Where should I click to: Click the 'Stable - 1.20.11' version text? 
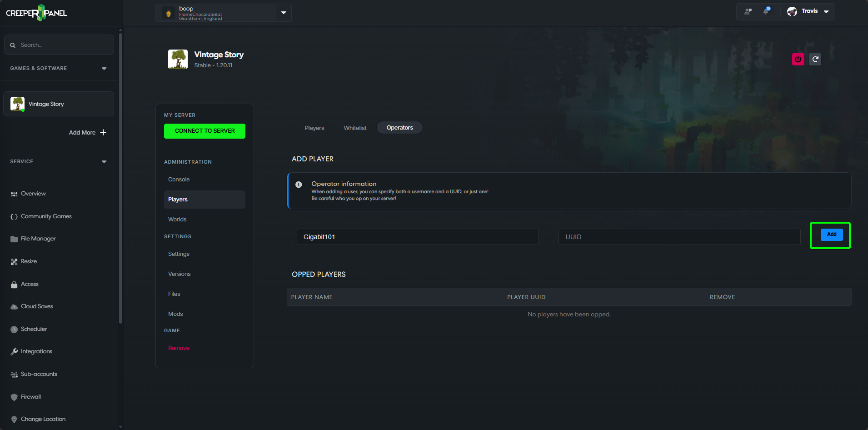pyautogui.click(x=213, y=65)
